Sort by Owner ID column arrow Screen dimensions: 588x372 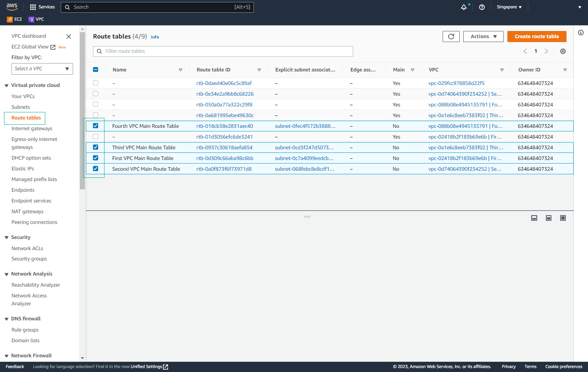[565, 70]
